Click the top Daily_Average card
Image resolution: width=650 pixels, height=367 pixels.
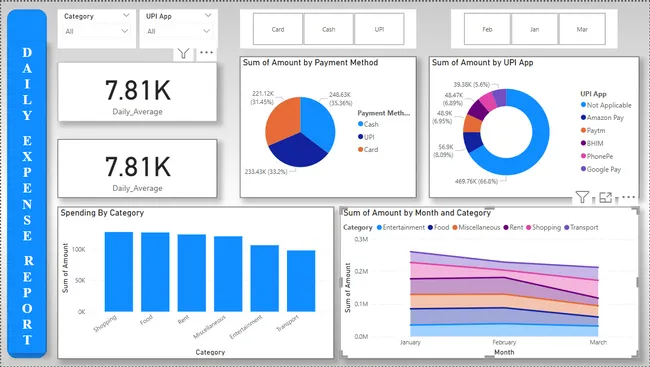tap(137, 92)
